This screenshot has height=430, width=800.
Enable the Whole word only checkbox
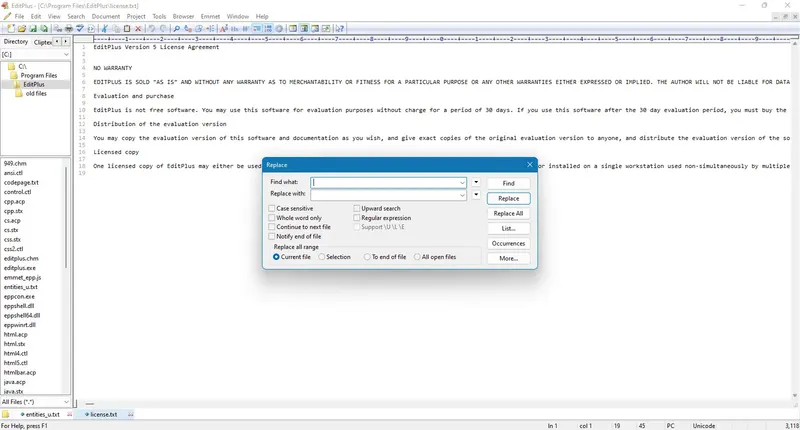tap(272, 217)
